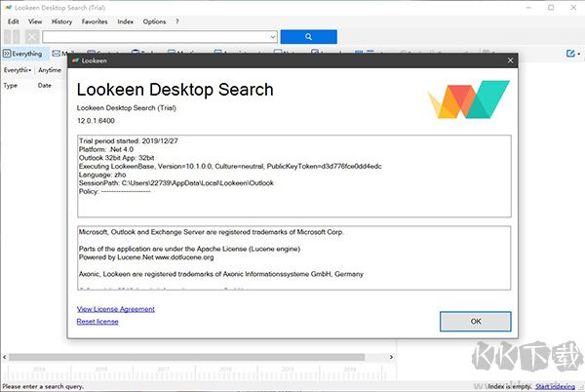Click the Reset license link
This screenshot has width=585, height=392.
[97, 321]
